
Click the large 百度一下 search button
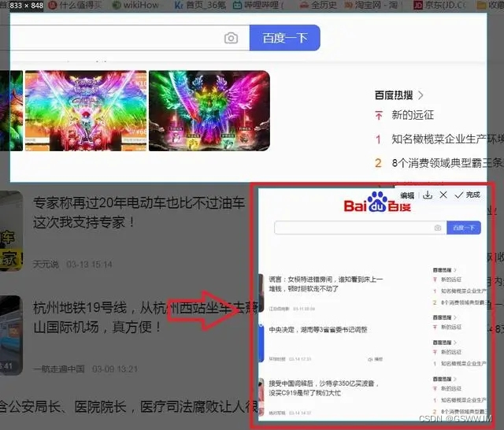coord(285,38)
